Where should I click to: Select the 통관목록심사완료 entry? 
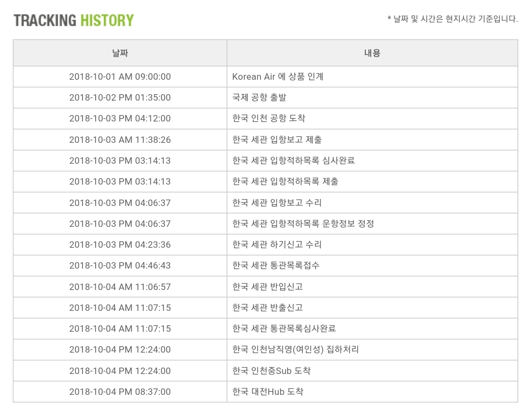pos(284,329)
